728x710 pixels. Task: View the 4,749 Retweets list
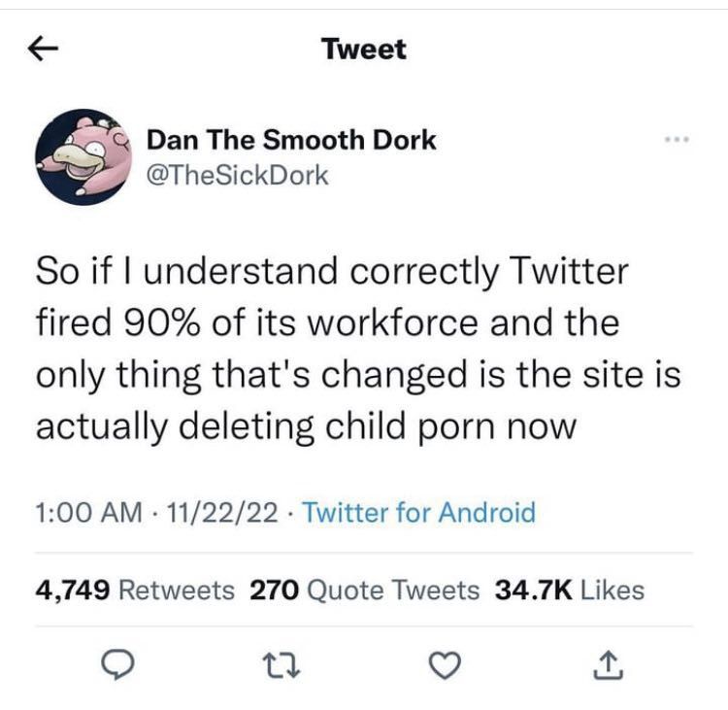134,589
